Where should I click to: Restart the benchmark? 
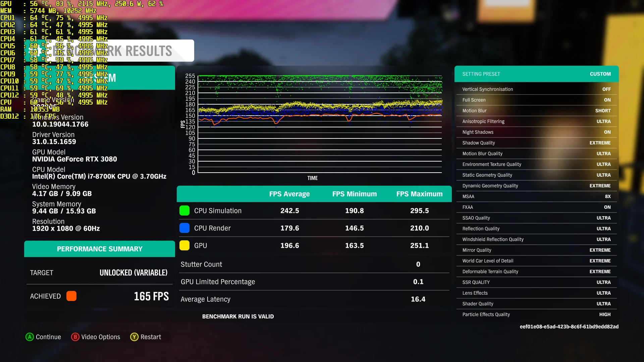[151, 337]
